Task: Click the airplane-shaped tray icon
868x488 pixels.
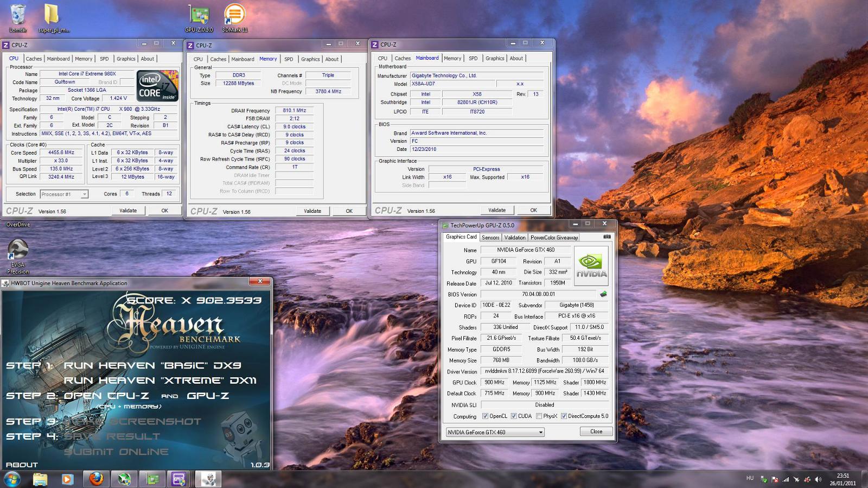Action: click(796, 479)
